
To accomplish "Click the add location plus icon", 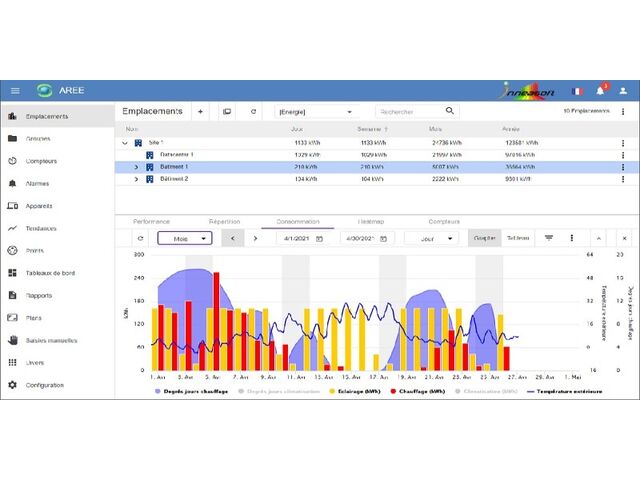I will pos(200,112).
